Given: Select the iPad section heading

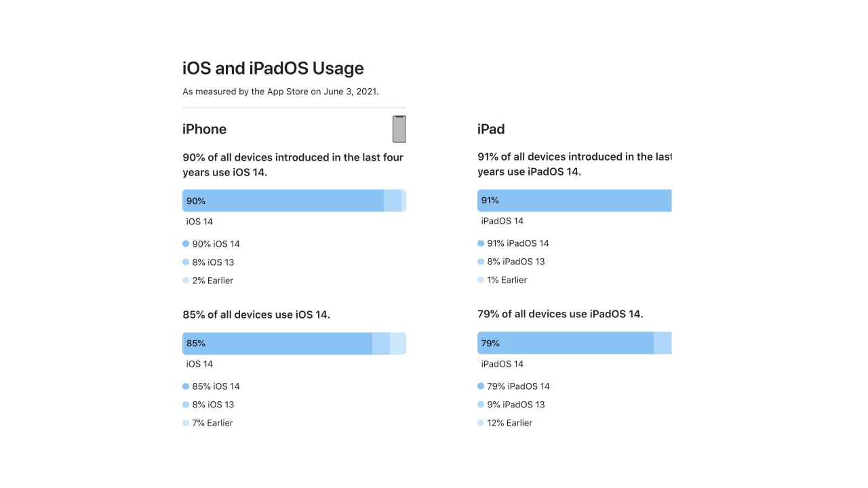Looking at the screenshot, I should [x=491, y=129].
